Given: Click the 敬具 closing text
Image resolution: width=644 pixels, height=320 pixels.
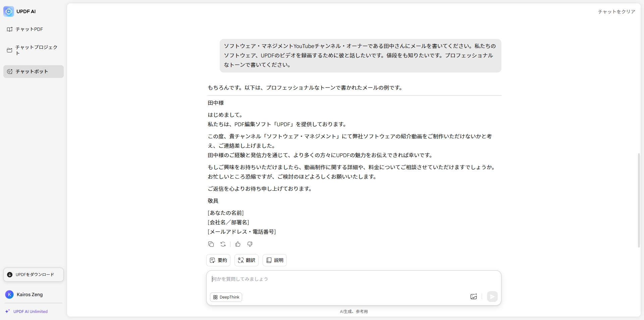Looking at the screenshot, I should click(x=213, y=201).
